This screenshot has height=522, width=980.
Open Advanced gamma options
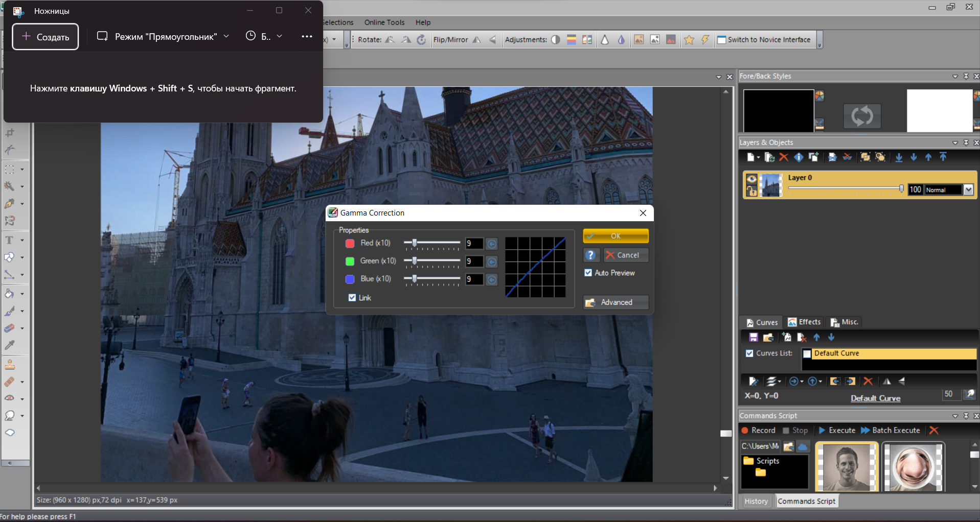[x=616, y=302]
